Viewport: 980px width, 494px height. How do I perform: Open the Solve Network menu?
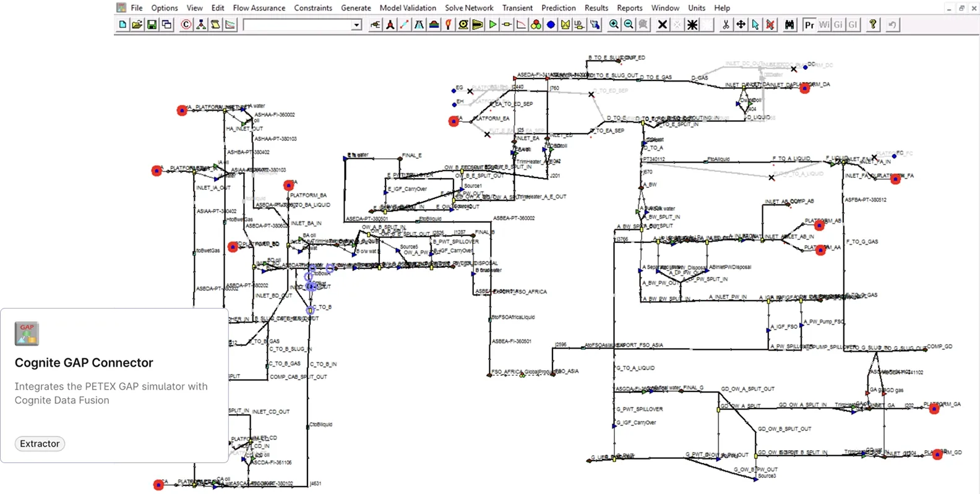point(469,8)
